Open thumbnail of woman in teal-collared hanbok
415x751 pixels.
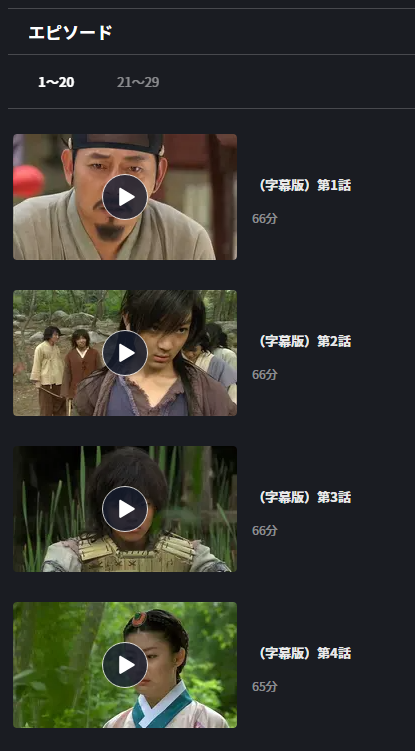125,665
